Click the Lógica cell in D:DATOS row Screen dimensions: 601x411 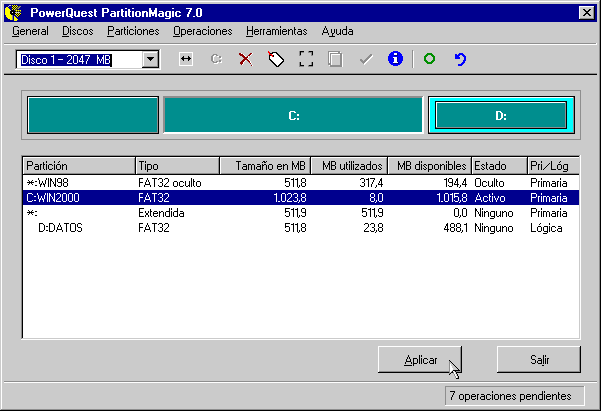[x=546, y=228]
